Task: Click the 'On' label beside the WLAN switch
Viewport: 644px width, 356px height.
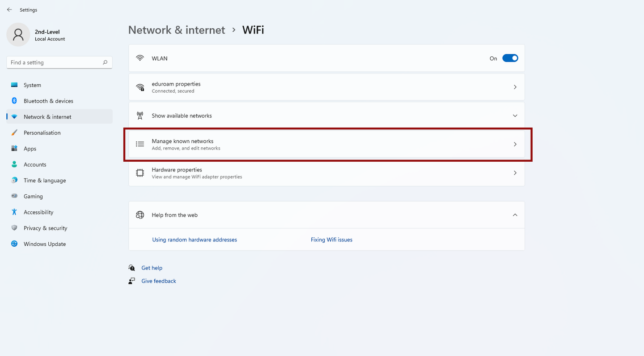Action: [x=493, y=58]
